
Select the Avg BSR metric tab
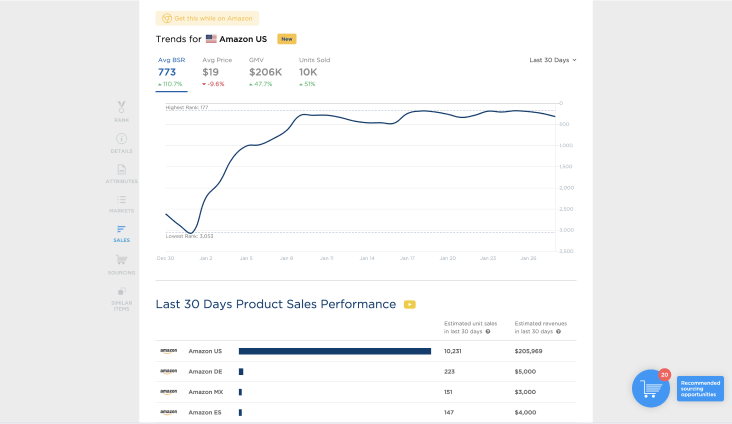(171, 72)
